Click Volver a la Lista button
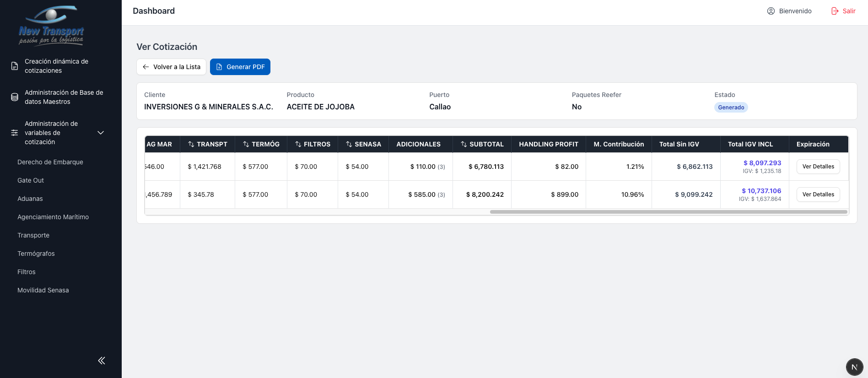Viewport: 868px width, 378px height. coord(171,67)
